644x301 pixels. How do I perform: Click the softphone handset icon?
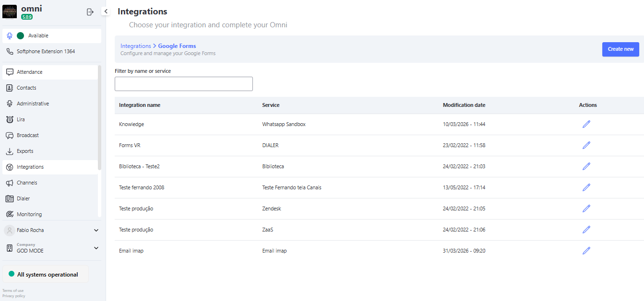[10, 51]
